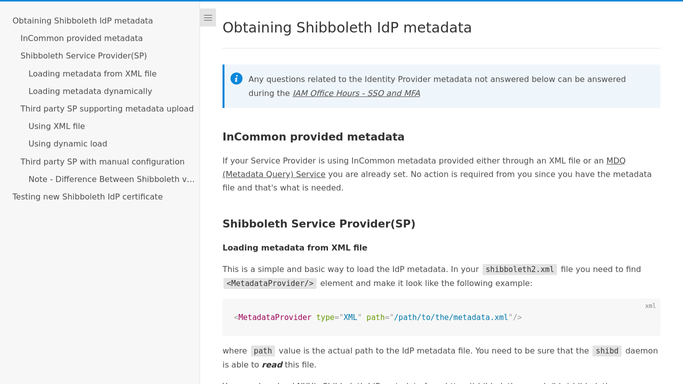
Task: Navigate to Loading metadata from XML file
Action: coord(92,74)
